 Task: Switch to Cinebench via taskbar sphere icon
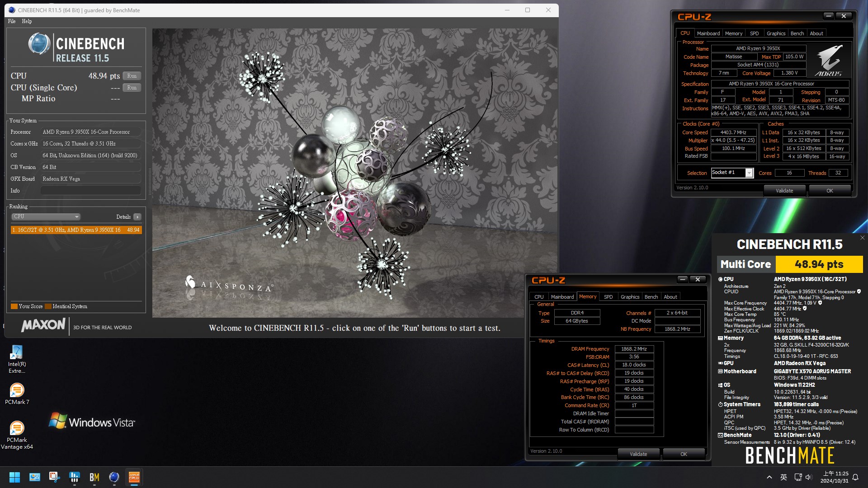click(114, 477)
